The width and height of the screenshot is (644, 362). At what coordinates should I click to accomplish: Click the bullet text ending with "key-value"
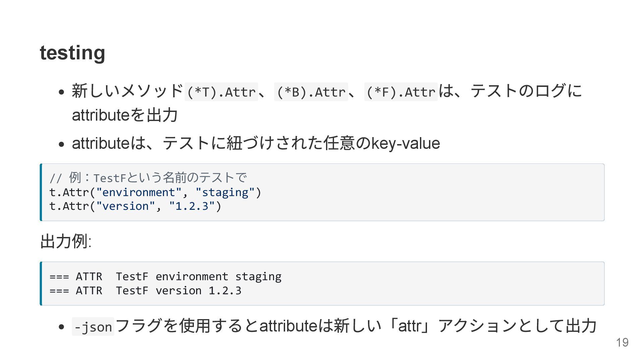tap(256, 143)
